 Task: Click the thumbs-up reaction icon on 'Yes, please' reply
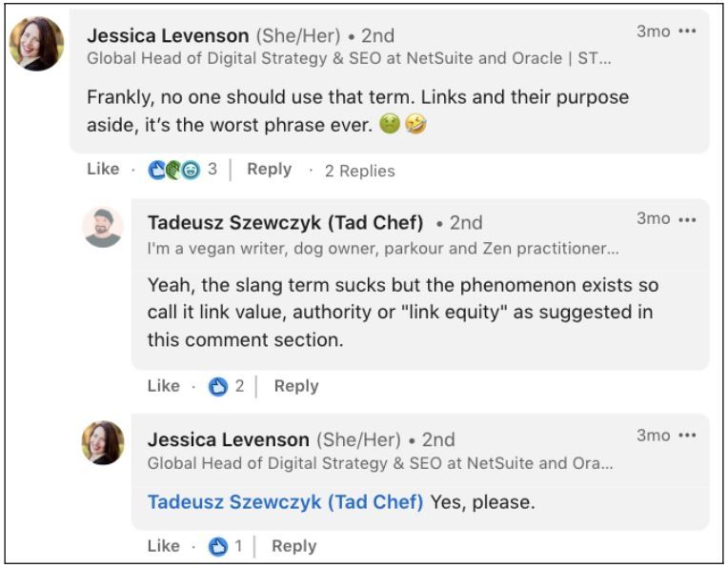click(218, 547)
